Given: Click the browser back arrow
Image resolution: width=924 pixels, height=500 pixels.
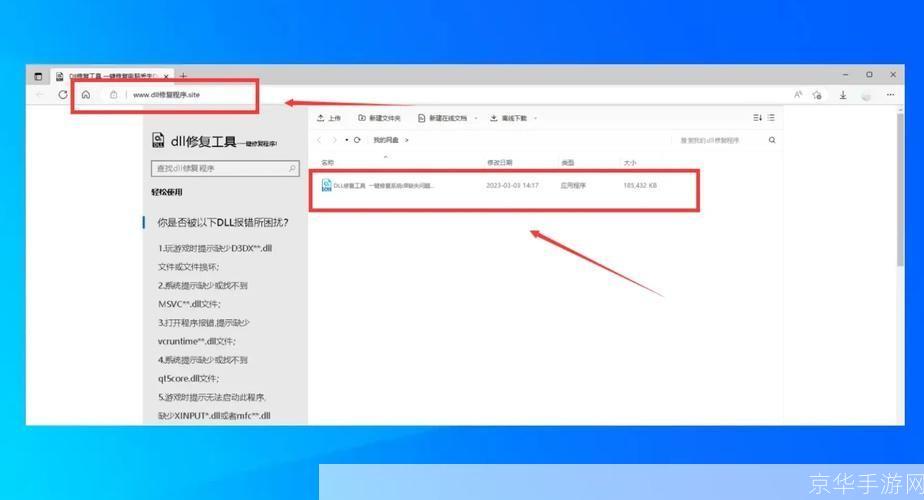Looking at the screenshot, I should pyautogui.click(x=40, y=94).
